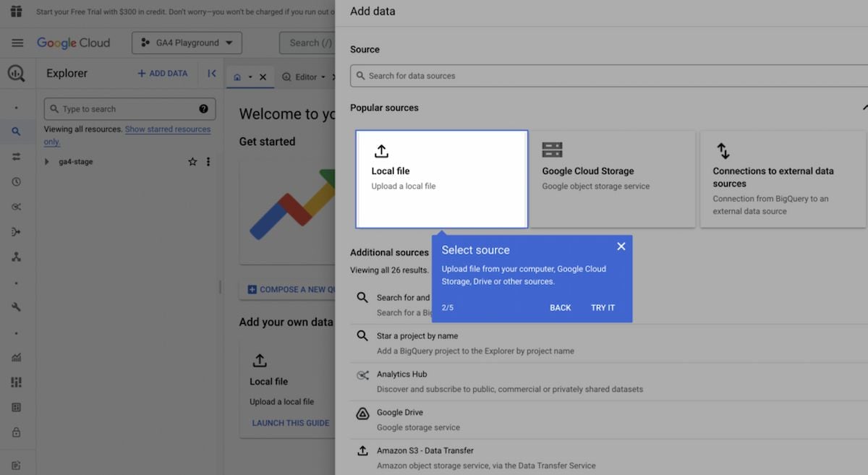The height and width of the screenshot is (475, 868).
Task: Click BACK in Select source tooltip
Action: click(560, 307)
